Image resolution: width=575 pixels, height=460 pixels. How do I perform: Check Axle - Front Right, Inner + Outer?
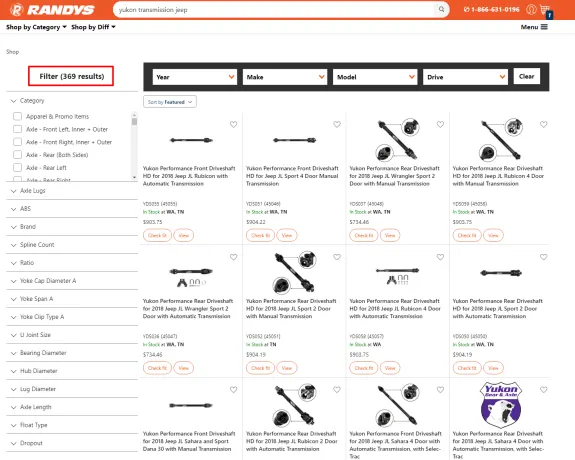pyautogui.click(x=17, y=142)
